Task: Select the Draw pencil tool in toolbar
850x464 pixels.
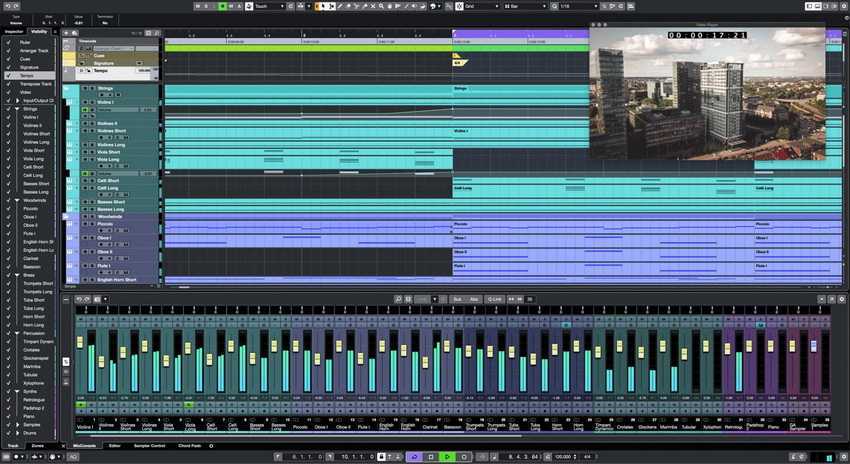Action: pyautogui.click(x=339, y=6)
